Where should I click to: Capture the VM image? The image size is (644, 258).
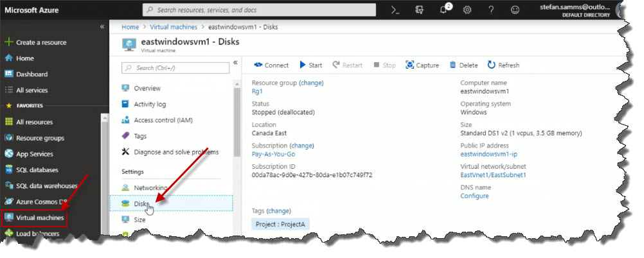(x=422, y=65)
